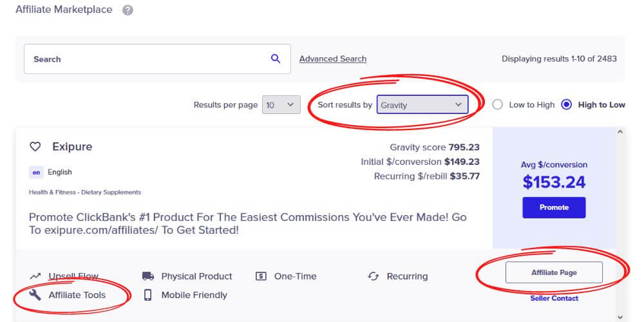Click the Avg $/conversion label
The image size is (644, 322).
pyautogui.click(x=554, y=165)
